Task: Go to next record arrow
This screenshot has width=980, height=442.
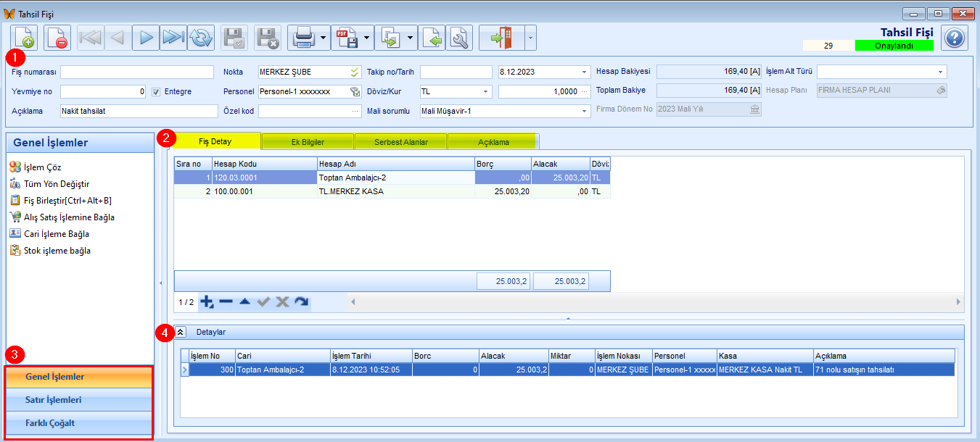Action: click(x=146, y=38)
